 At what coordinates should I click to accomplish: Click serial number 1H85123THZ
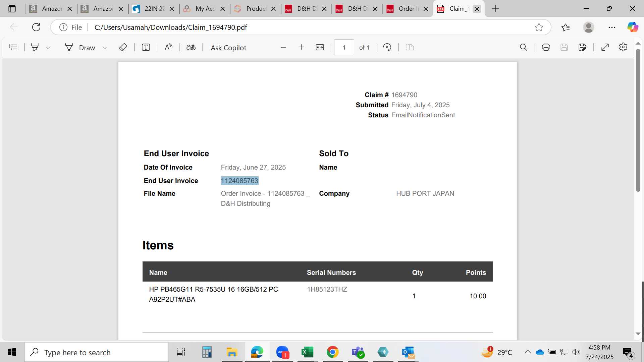point(327,289)
